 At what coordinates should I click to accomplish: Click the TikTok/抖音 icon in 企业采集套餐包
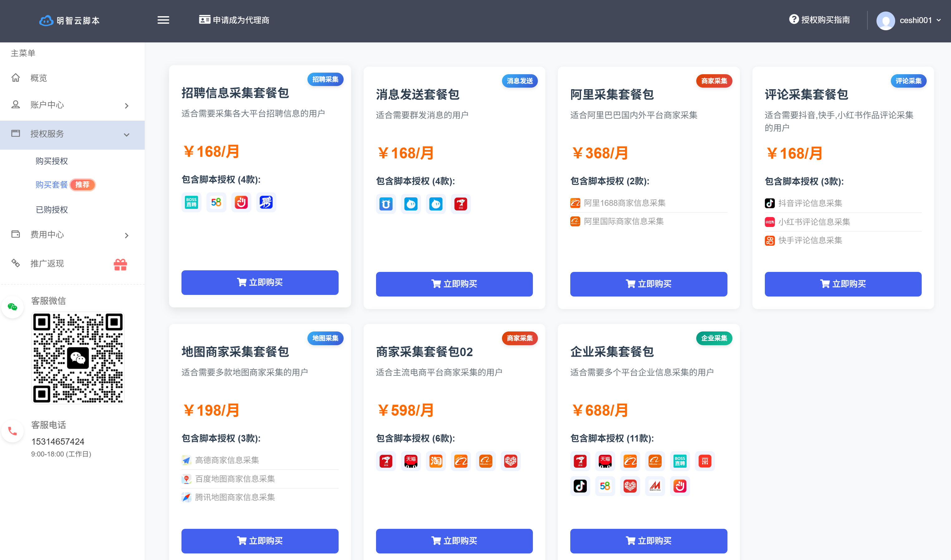pos(580,486)
